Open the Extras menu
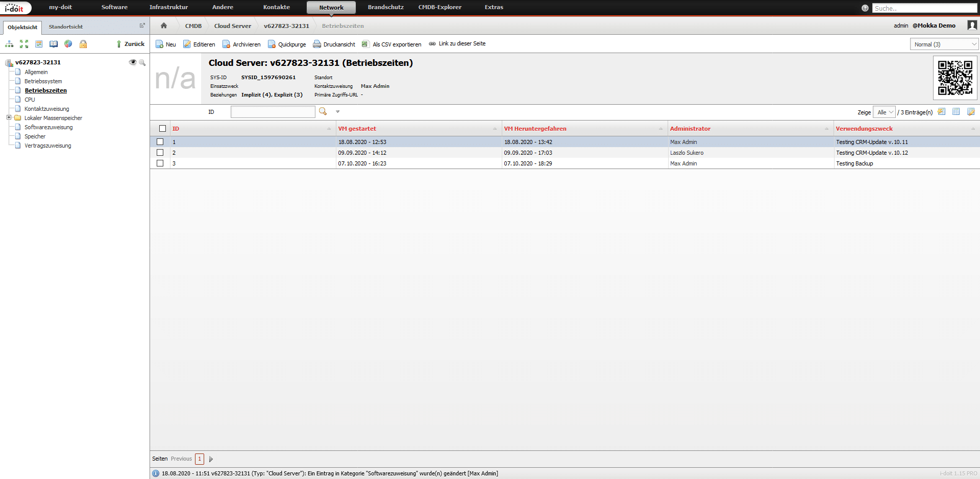 [x=494, y=7]
